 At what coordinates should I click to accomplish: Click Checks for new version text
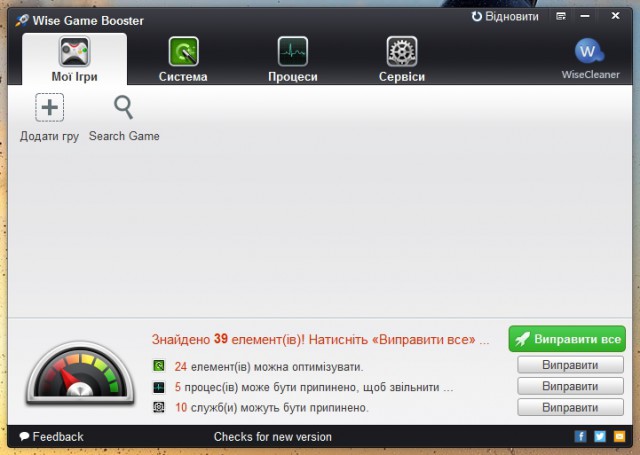pos(273,437)
